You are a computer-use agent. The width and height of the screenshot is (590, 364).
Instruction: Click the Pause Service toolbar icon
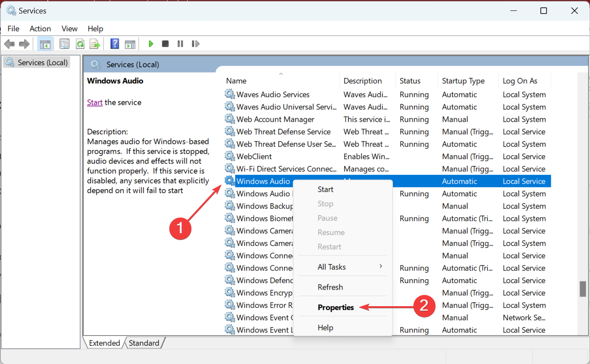click(x=180, y=44)
